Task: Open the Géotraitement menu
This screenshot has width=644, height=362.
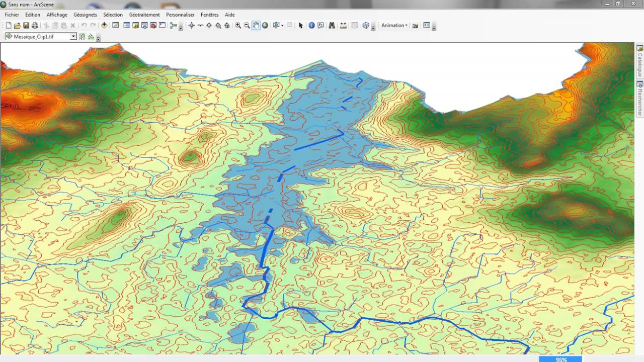Action: (144, 15)
